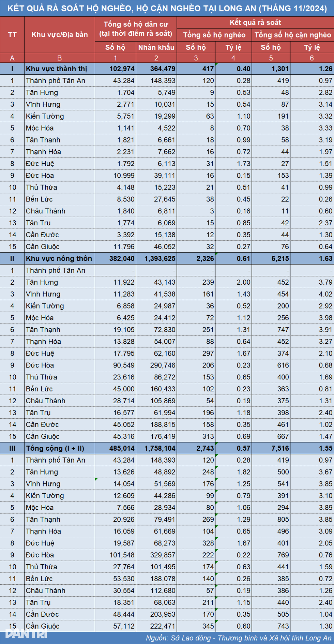The height and width of the screenshot is (644, 334).
Task: Select the "Khu vực nông thôn" section row label
Action: 59,258
